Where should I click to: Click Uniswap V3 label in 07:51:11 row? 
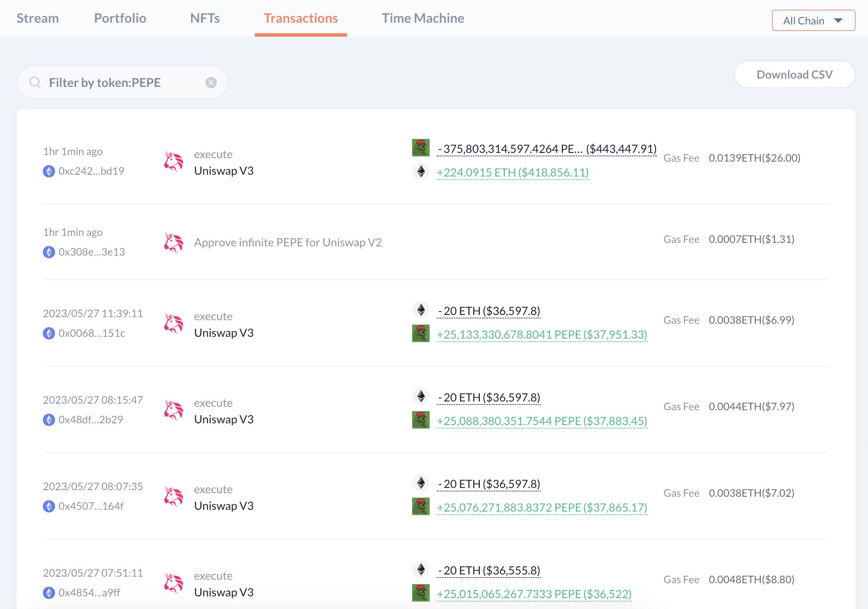click(224, 592)
